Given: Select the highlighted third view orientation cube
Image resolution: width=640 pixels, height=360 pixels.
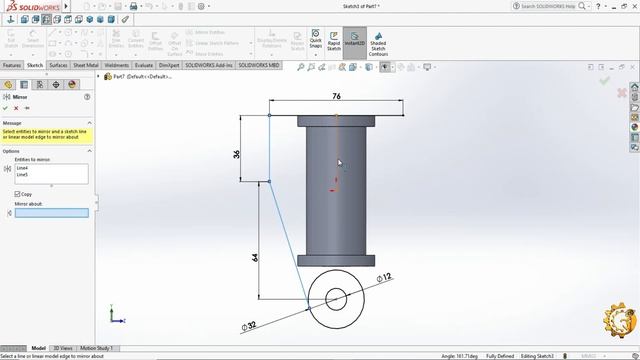Looking at the screenshot, I should click(x=46, y=19).
